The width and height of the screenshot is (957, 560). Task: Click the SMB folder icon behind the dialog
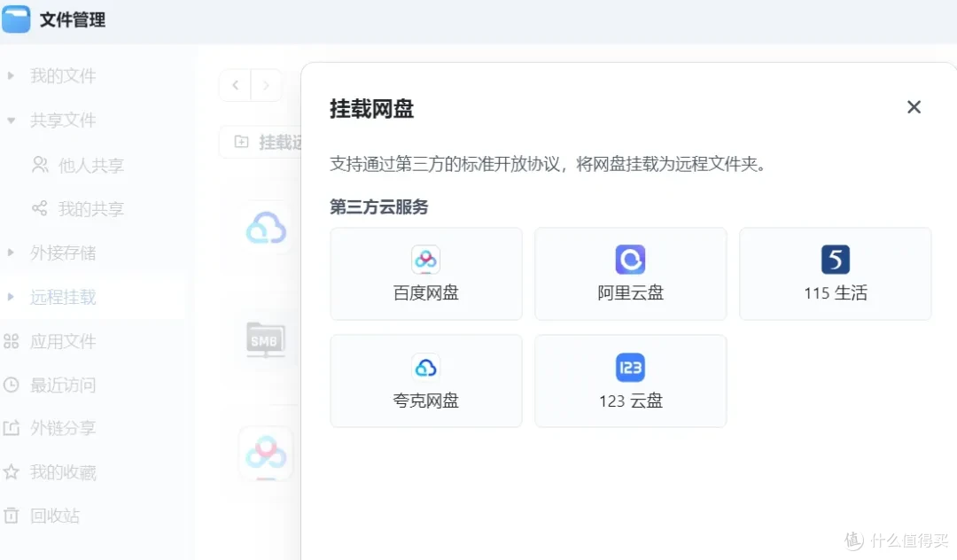click(x=266, y=339)
